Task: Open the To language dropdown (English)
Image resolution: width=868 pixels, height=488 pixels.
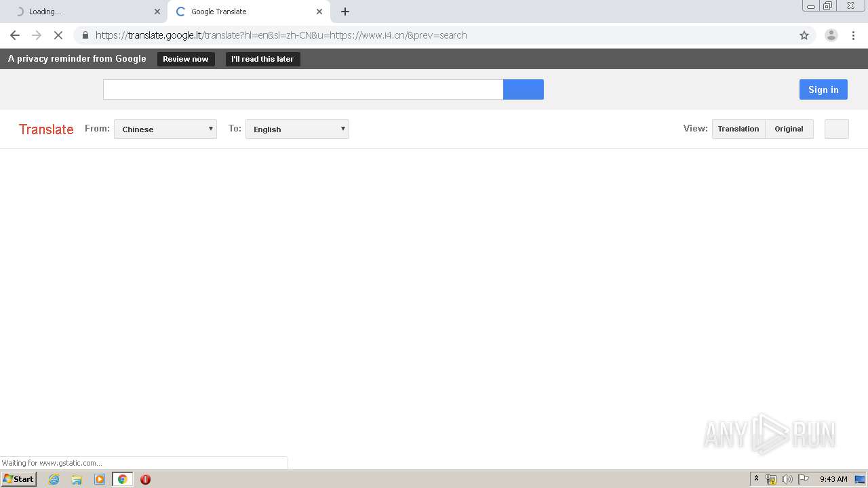Action: pyautogui.click(x=297, y=129)
